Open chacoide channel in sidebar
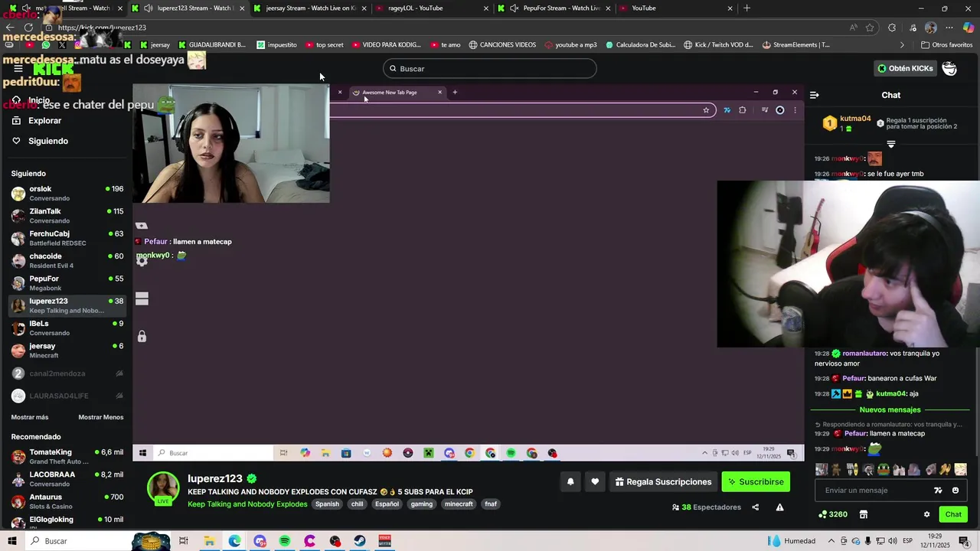The width and height of the screenshot is (980, 551). point(67,261)
